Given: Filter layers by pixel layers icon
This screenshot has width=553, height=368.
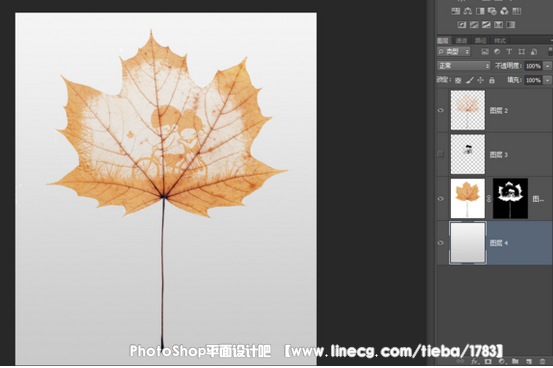Looking at the screenshot, I should 485,52.
